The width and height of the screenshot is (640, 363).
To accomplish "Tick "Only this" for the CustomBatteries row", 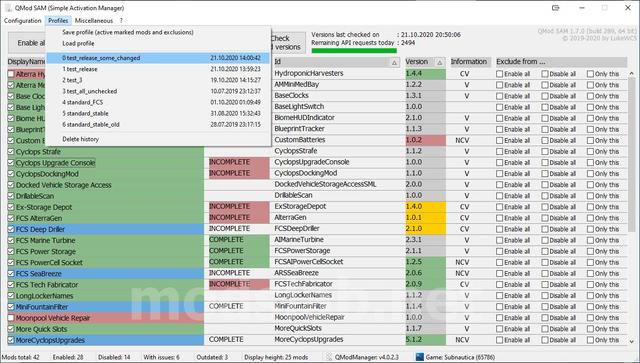I will pyautogui.click(x=590, y=140).
